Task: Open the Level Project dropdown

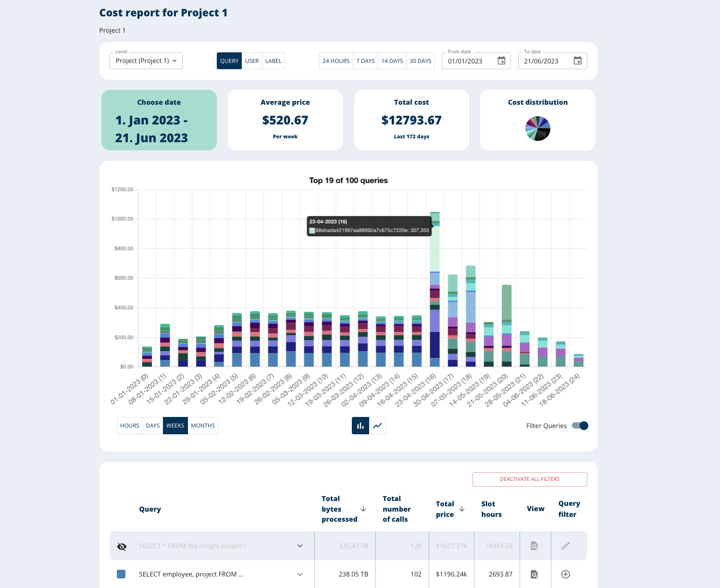Action: [146, 61]
